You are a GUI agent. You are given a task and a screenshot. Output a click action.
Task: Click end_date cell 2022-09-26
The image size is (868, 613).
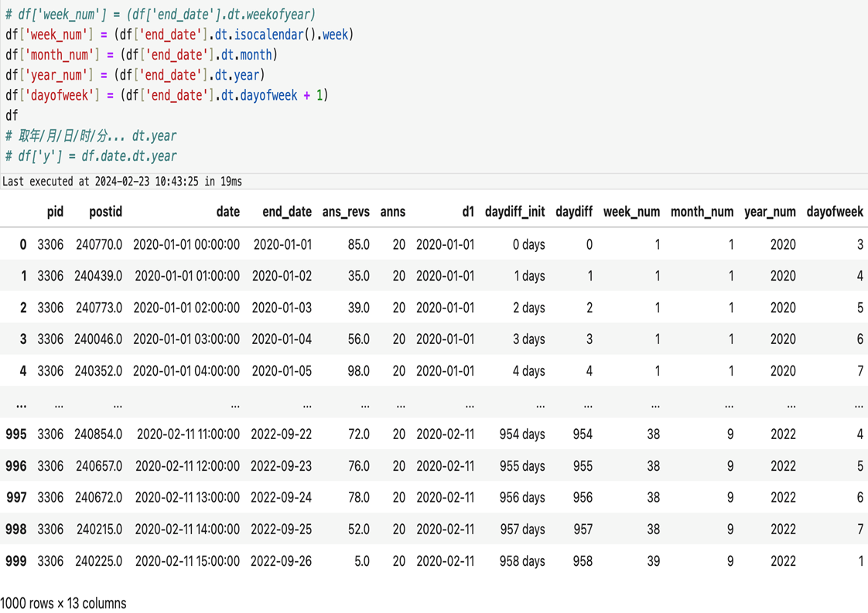282,561
